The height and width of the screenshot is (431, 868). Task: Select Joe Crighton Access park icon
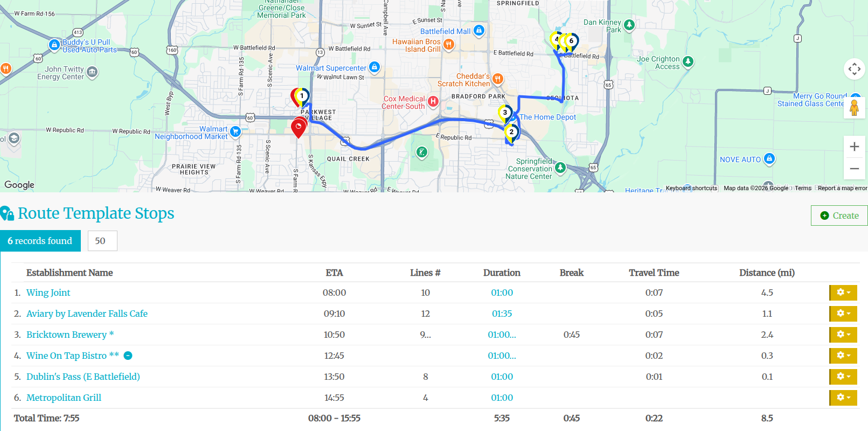688,61
